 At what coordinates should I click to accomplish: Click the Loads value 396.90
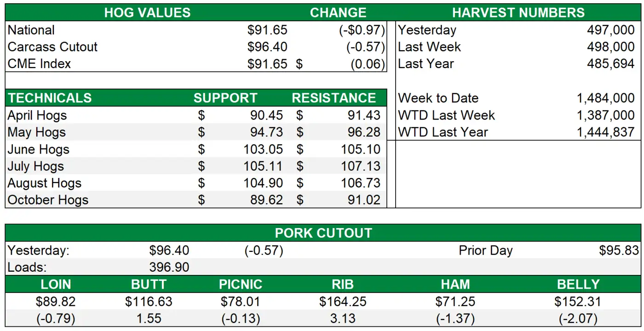point(169,267)
